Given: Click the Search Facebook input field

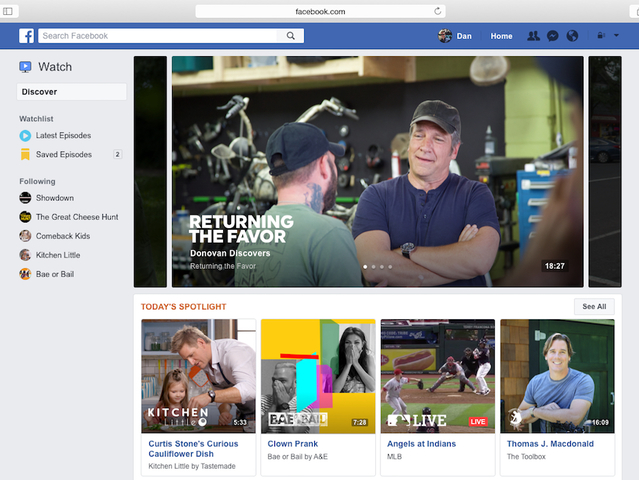Looking at the screenshot, I should pos(160,36).
